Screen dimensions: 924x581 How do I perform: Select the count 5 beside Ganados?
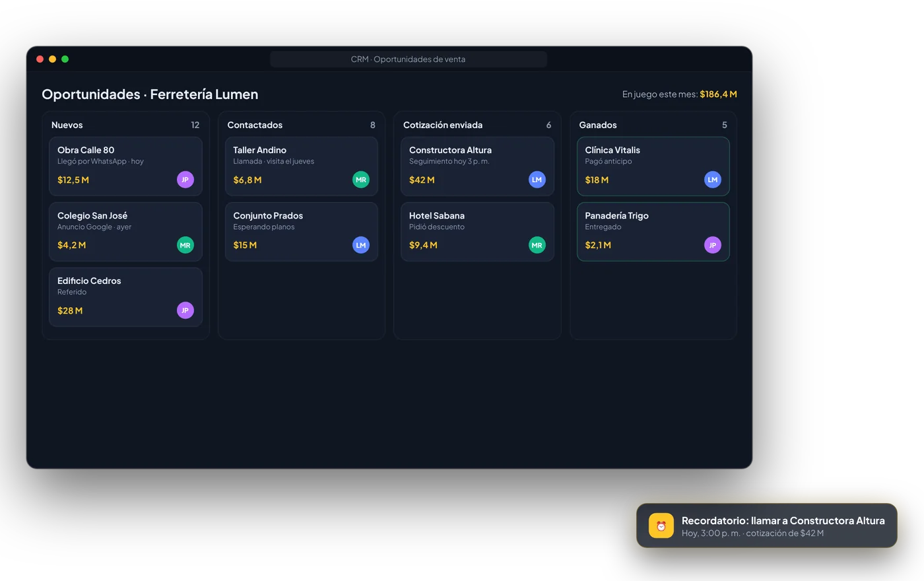click(x=725, y=125)
